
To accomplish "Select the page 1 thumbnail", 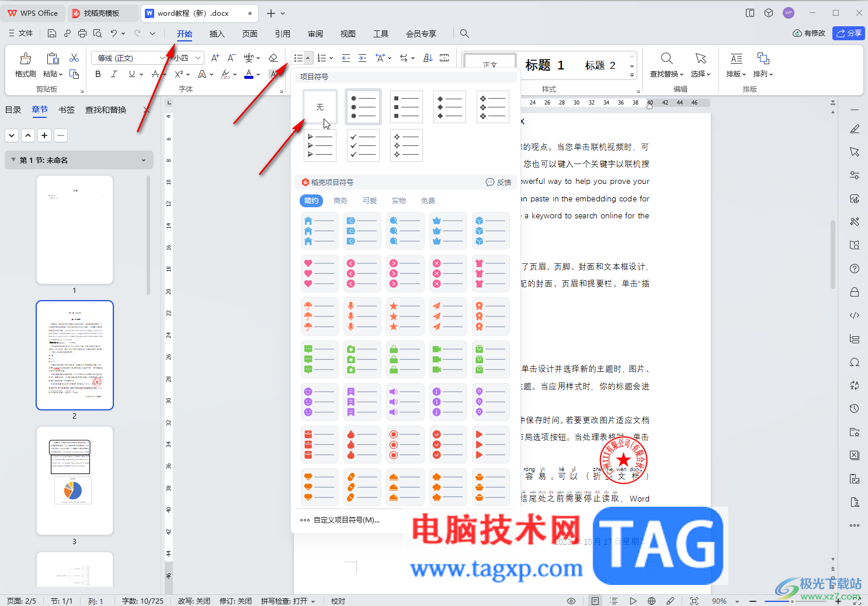I will pos(75,229).
